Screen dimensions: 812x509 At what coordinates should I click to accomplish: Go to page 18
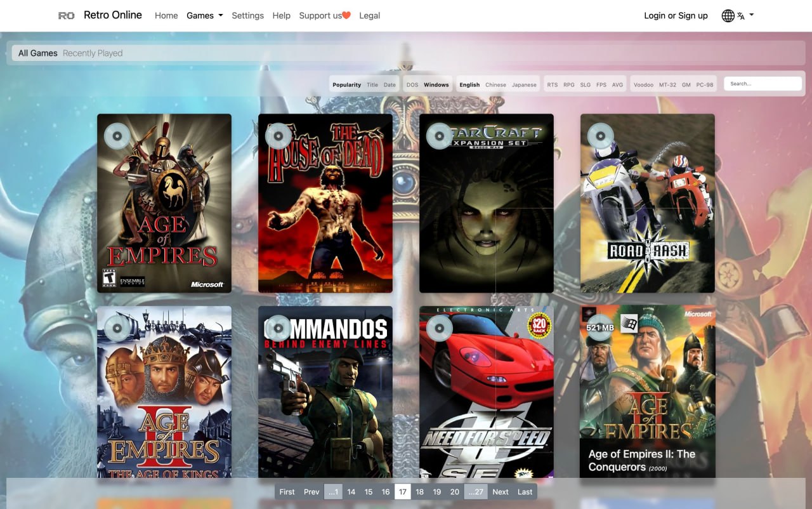point(420,492)
